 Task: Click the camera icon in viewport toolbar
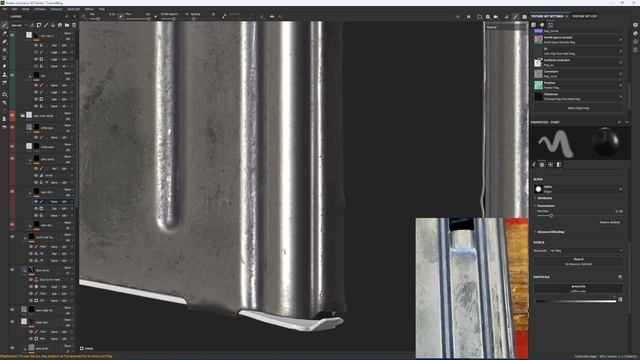524,17
